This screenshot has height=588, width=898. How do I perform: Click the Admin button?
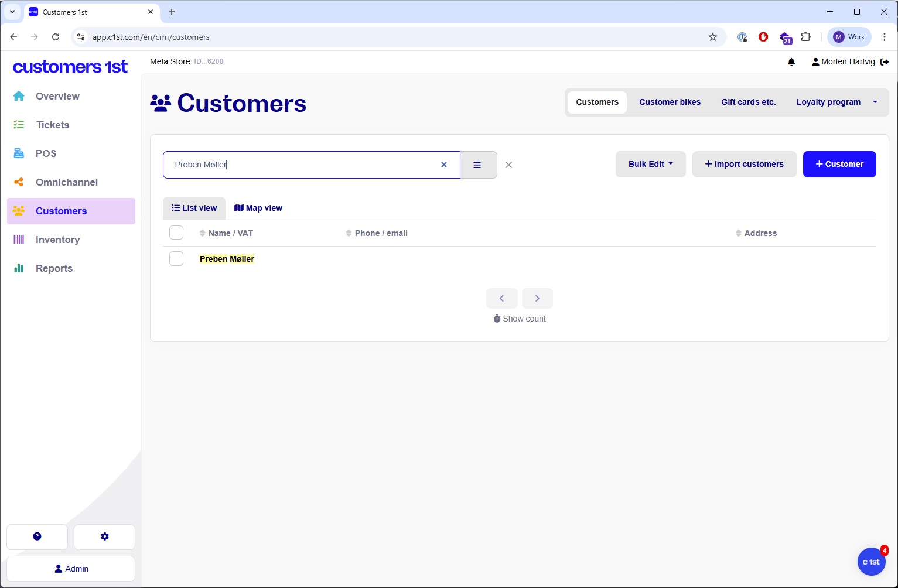pos(71,569)
